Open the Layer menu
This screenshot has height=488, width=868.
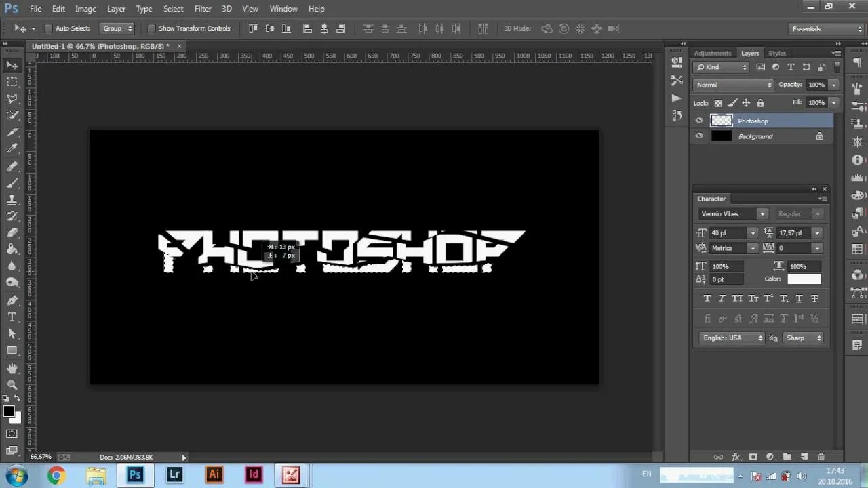click(116, 9)
